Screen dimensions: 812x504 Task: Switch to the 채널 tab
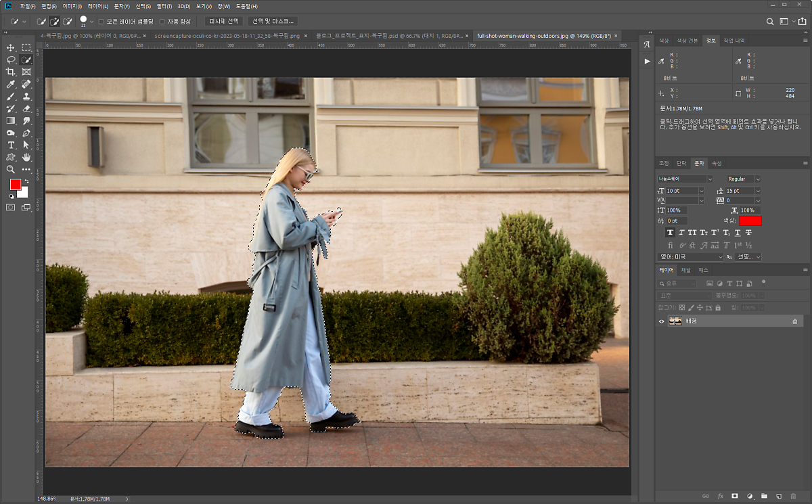685,270
